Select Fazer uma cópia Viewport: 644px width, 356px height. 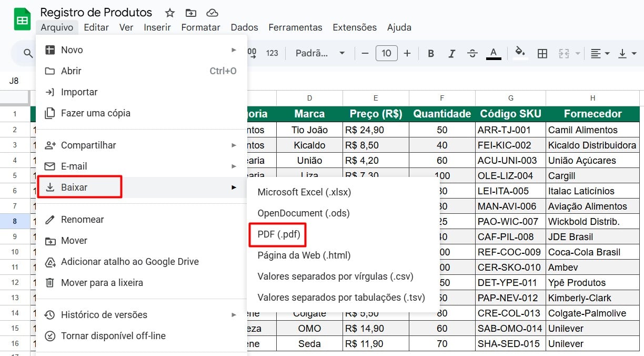pyautogui.click(x=142, y=113)
